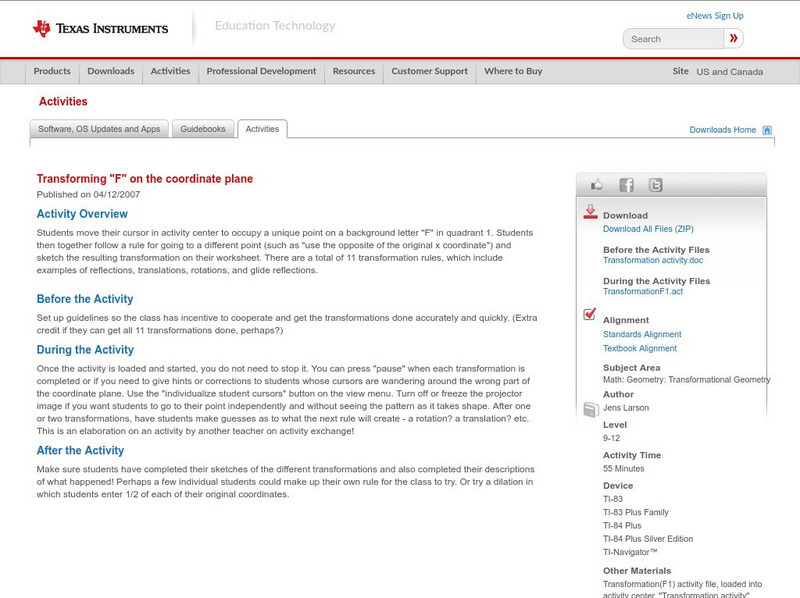Click the red Activities page heading
Image resolution: width=800 pixels, height=598 pixels.
[63, 102]
